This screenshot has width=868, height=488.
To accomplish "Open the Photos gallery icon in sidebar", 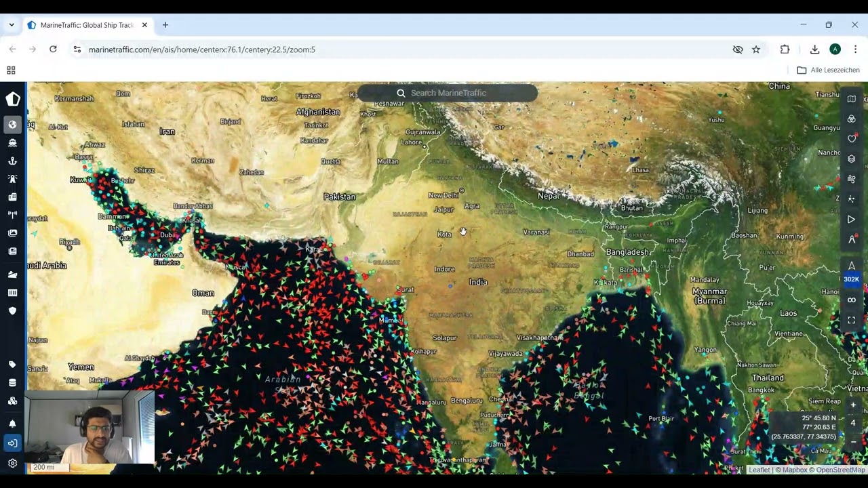I will click(12, 233).
